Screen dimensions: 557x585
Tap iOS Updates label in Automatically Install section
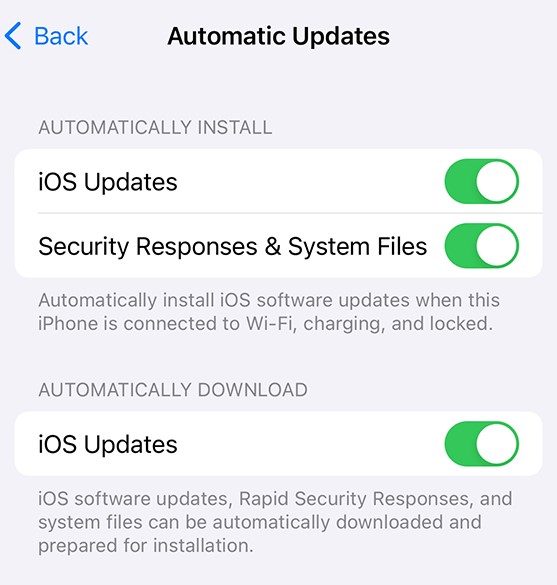coord(108,182)
